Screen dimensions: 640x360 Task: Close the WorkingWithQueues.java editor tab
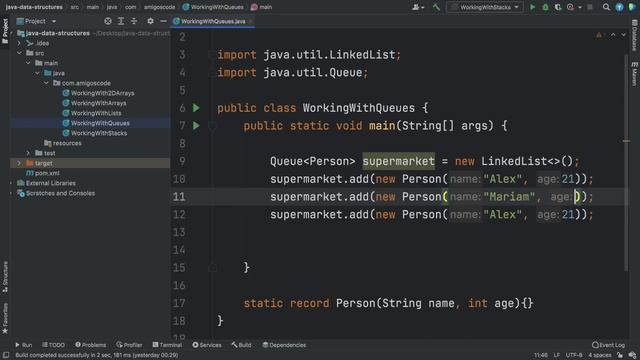(251, 21)
